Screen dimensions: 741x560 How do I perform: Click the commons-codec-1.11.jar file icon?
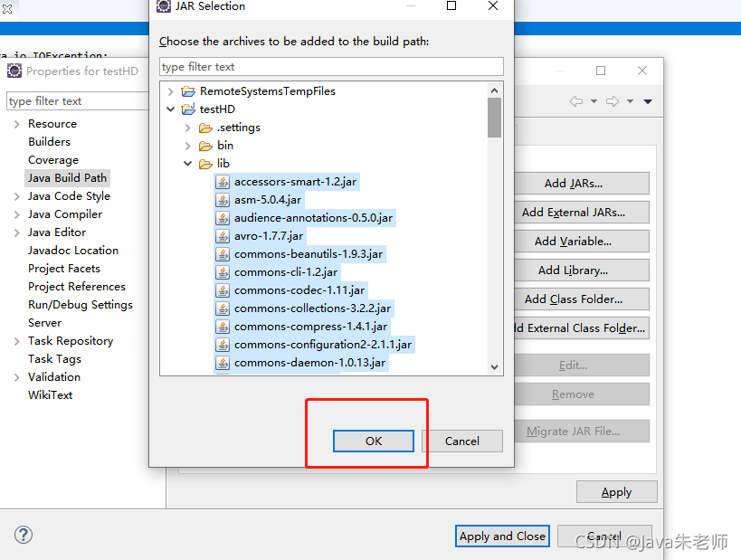coord(223,290)
